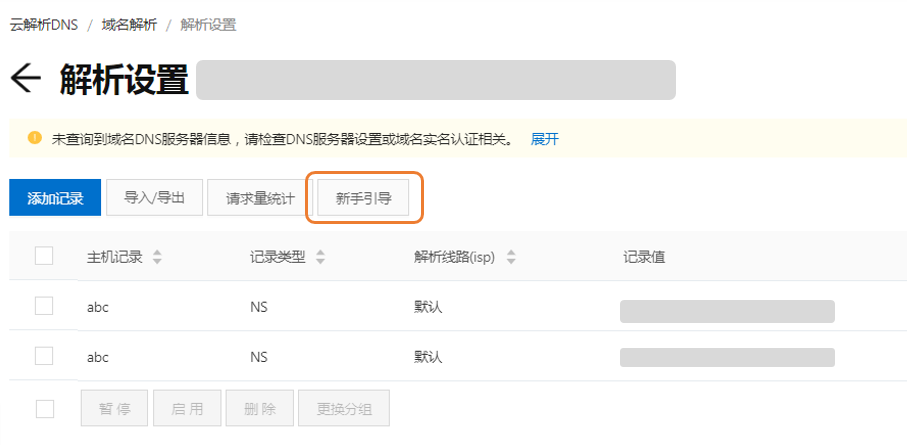Click the yellow warning icon in the notice

pos(34,138)
